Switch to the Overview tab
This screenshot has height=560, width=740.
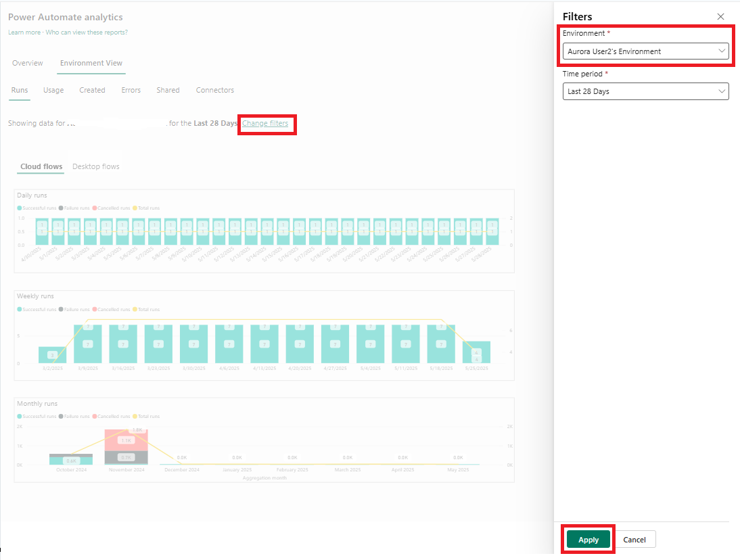click(x=28, y=64)
